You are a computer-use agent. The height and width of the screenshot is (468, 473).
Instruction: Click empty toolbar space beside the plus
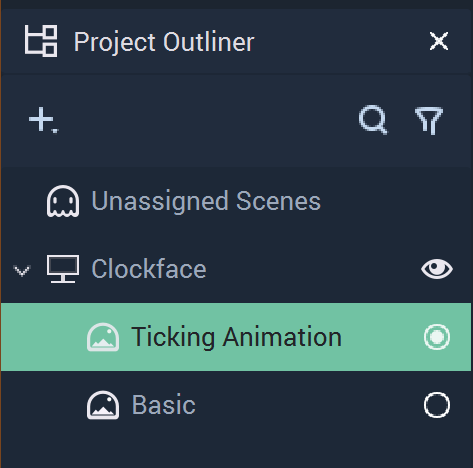pyautogui.click(x=207, y=121)
